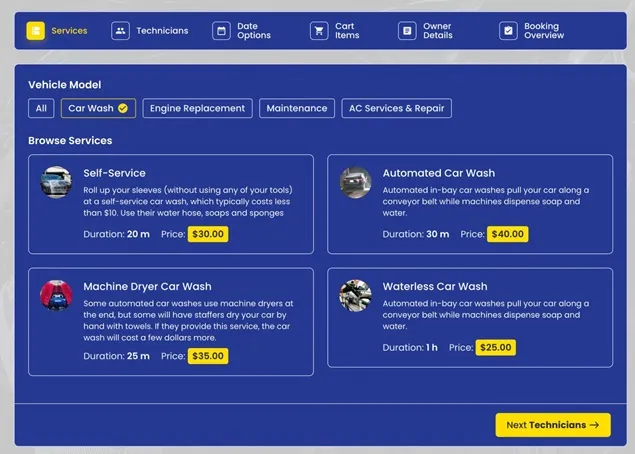Click the Machine Dryer Car Wash description
Viewport: 635px width, 454px height.
(188, 320)
